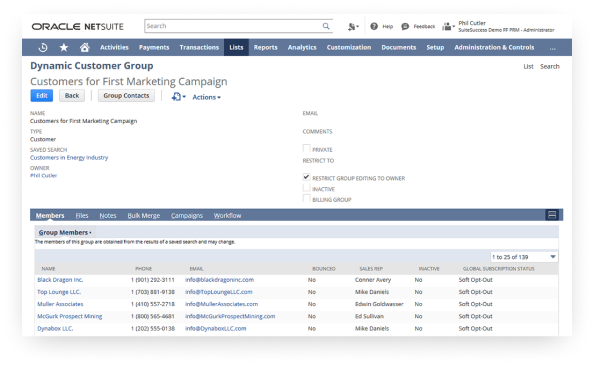Email info@MullerAssociates.com
Screen dimensions: 594x367
coord(222,304)
